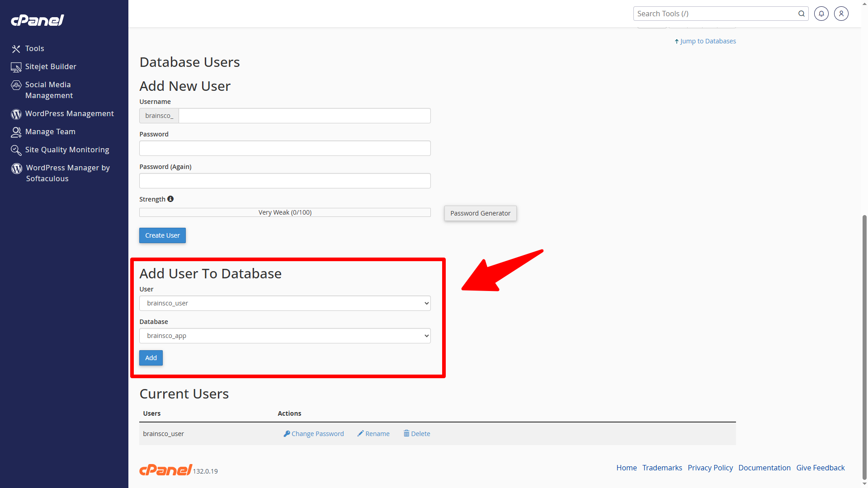The width and height of the screenshot is (868, 488).
Task: Focus the Password (Again) input field
Action: pos(285,181)
